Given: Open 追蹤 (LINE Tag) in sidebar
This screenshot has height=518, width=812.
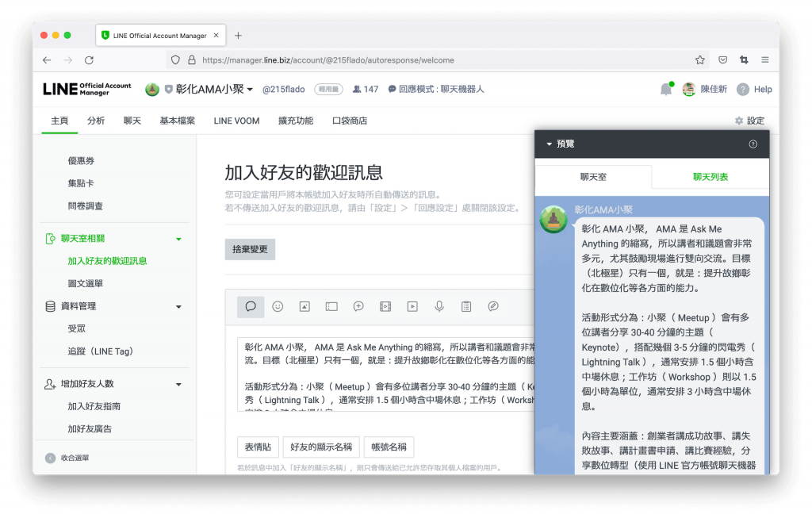Looking at the screenshot, I should click(101, 351).
